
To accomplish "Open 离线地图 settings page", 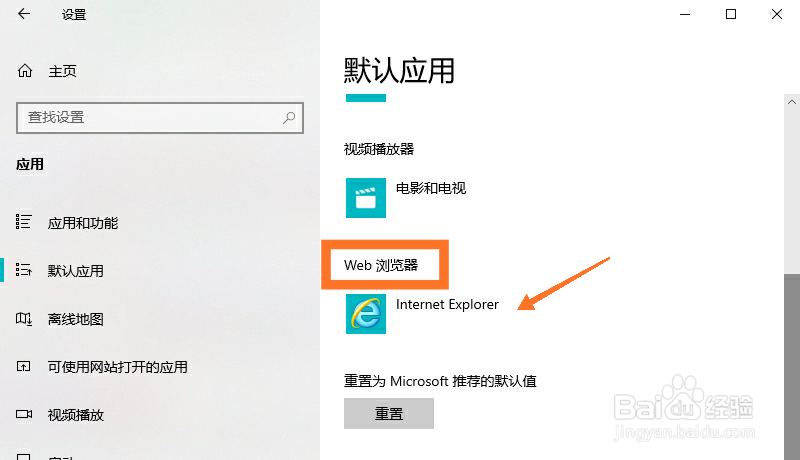I will (76, 319).
